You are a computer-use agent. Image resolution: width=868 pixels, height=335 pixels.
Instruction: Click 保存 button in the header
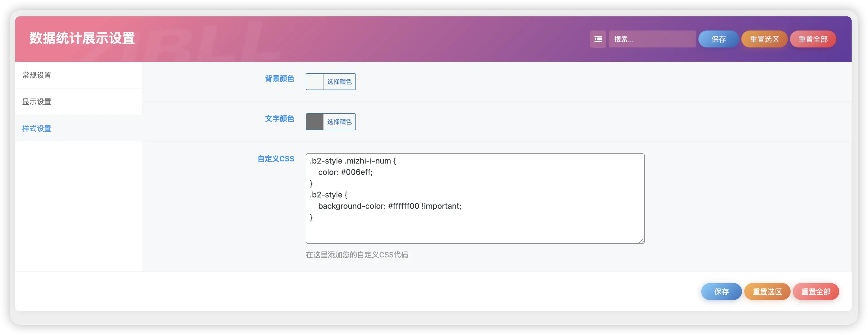[719, 39]
